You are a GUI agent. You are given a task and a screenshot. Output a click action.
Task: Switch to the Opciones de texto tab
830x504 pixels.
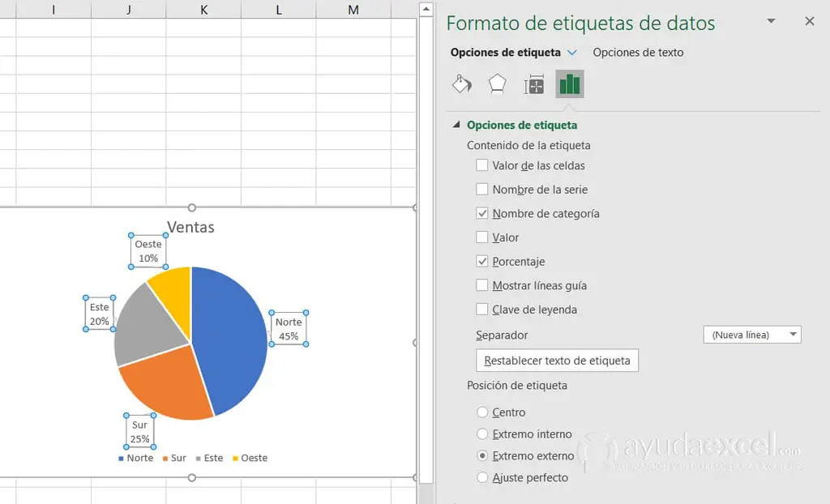coord(639,52)
